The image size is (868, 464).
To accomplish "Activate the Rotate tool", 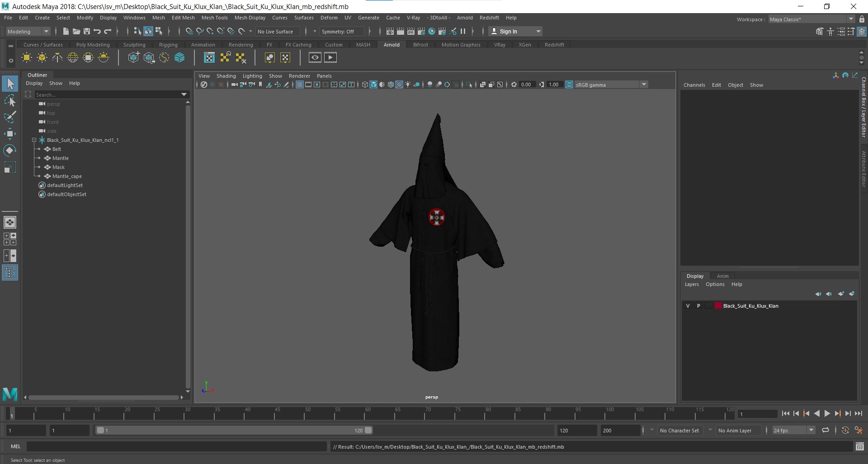I will (10, 150).
